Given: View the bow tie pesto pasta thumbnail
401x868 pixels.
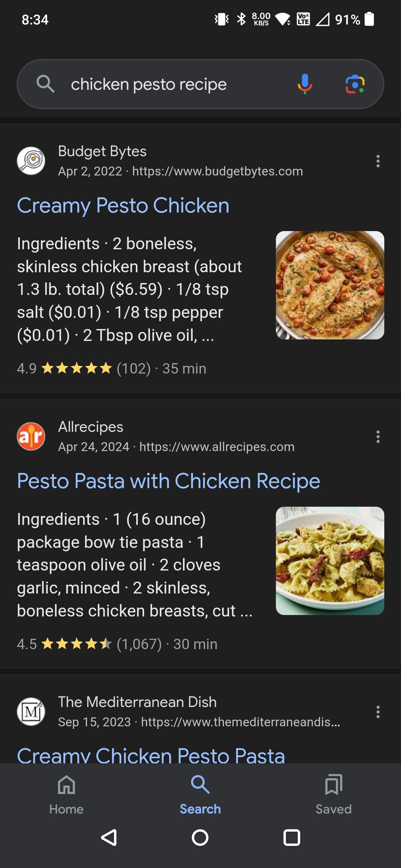Looking at the screenshot, I should click(330, 560).
